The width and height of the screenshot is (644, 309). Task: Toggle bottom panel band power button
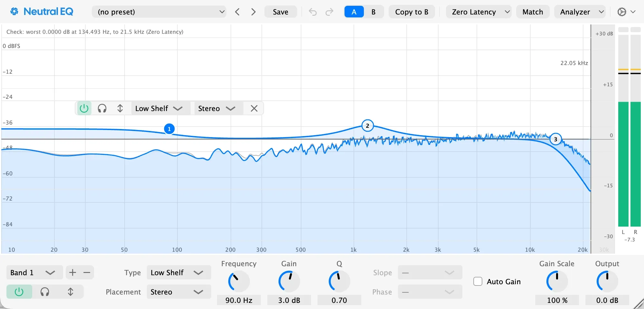[x=19, y=292]
